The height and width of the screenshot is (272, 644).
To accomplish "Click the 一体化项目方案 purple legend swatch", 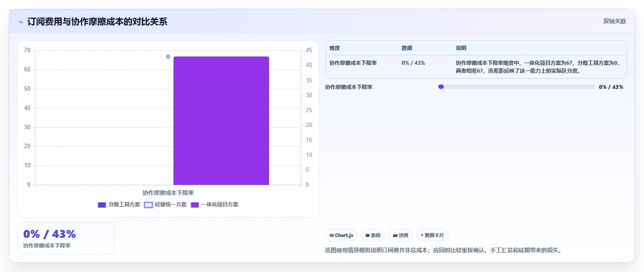I will 195,205.
